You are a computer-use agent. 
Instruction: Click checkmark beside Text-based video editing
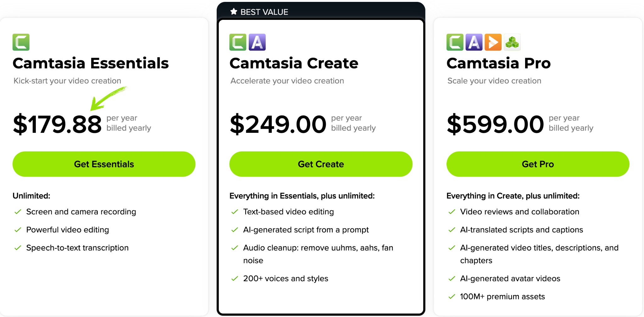[x=235, y=212]
